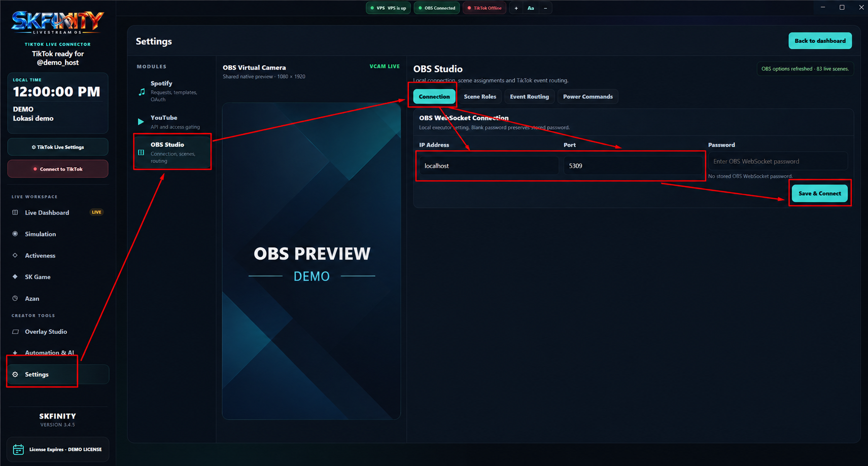
Task: Click the Automation & AI sparkle icon
Action: (15, 353)
